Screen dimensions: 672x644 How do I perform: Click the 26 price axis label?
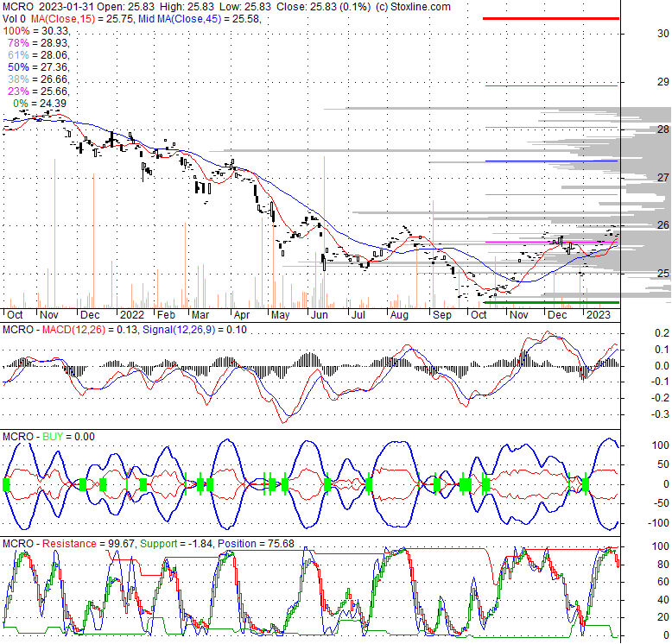click(x=663, y=225)
